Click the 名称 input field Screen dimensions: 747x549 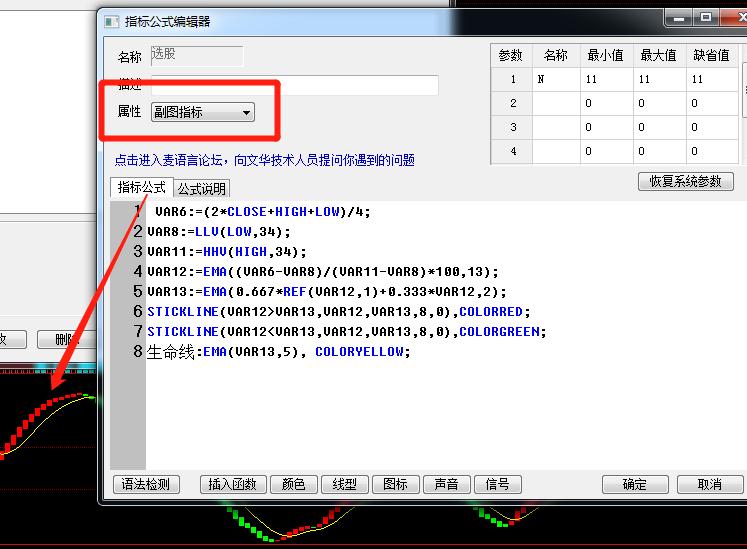pos(196,56)
